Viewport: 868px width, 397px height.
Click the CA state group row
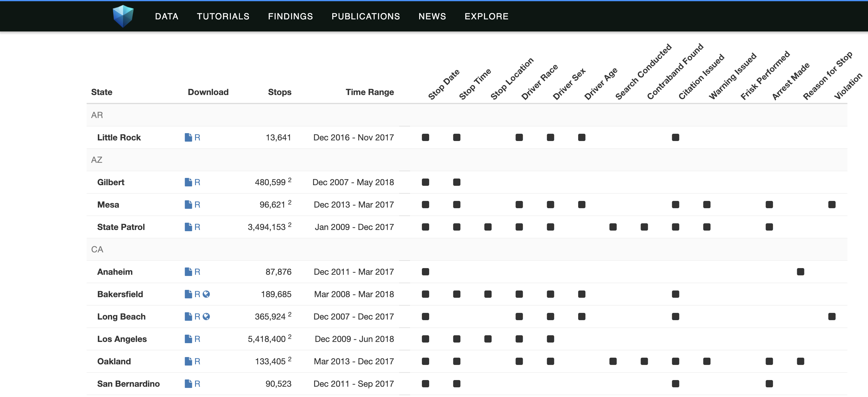pyautogui.click(x=467, y=249)
